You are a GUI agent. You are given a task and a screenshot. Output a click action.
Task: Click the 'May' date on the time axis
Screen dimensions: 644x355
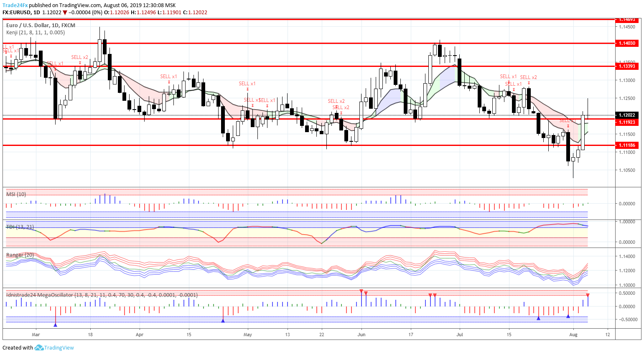pyautogui.click(x=248, y=335)
